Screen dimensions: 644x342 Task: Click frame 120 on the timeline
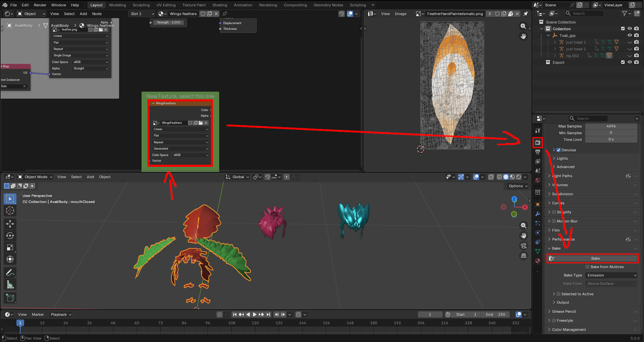(255, 323)
